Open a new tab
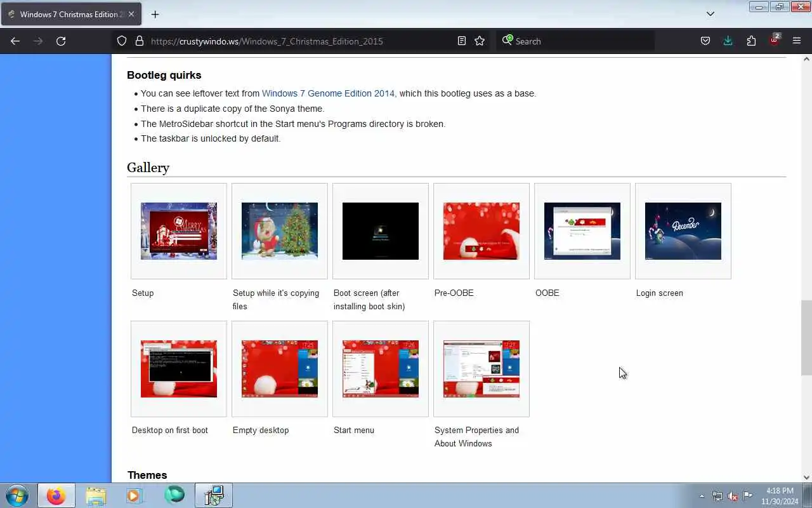 pyautogui.click(x=155, y=14)
